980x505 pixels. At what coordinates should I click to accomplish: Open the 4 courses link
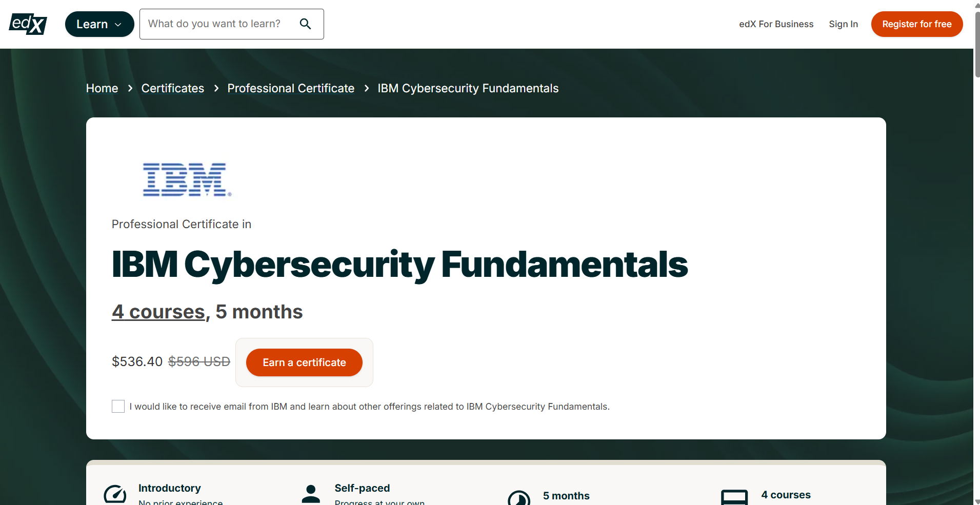click(x=157, y=311)
